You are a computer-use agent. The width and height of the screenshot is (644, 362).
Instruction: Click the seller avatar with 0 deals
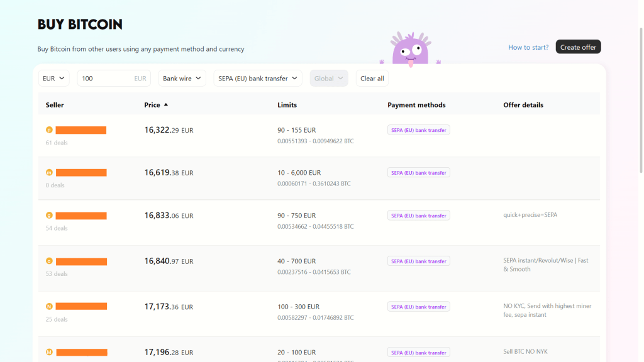point(49,172)
